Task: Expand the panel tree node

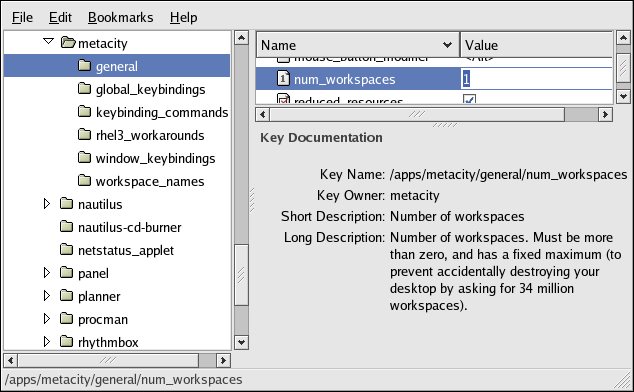Action: pyautogui.click(x=47, y=273)
